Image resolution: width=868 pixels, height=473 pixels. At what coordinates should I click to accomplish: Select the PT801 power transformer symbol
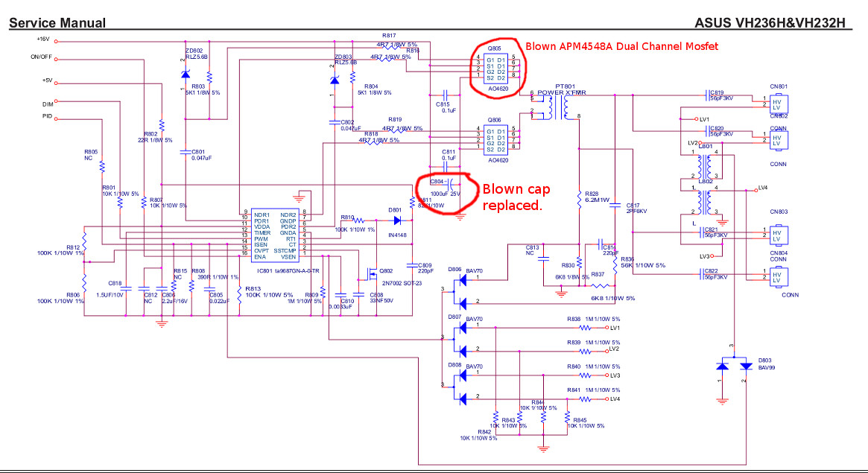tap(557, 109)
